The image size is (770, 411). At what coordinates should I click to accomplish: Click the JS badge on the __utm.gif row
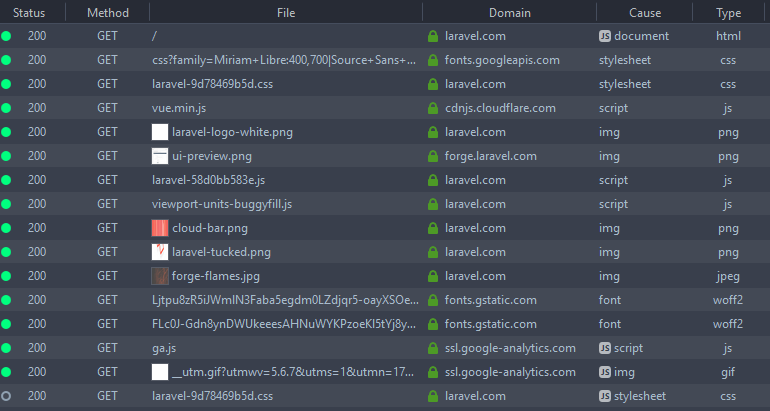pos(605,372)
